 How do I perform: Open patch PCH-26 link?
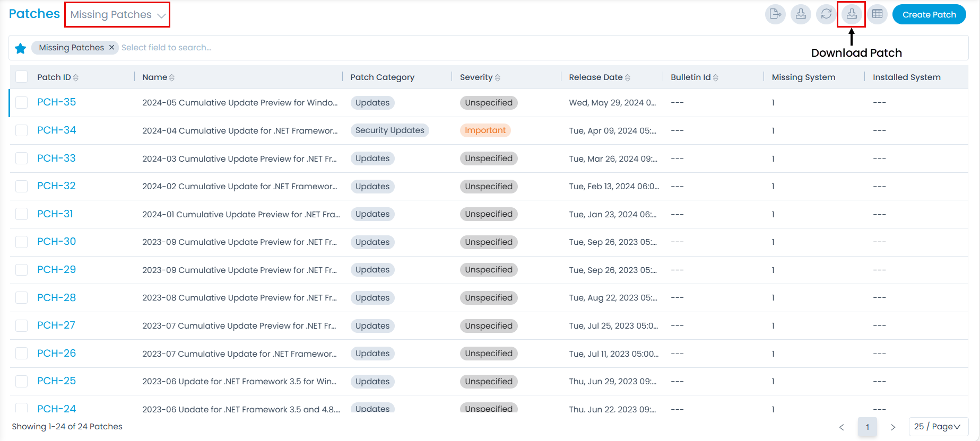coord(56,353)
